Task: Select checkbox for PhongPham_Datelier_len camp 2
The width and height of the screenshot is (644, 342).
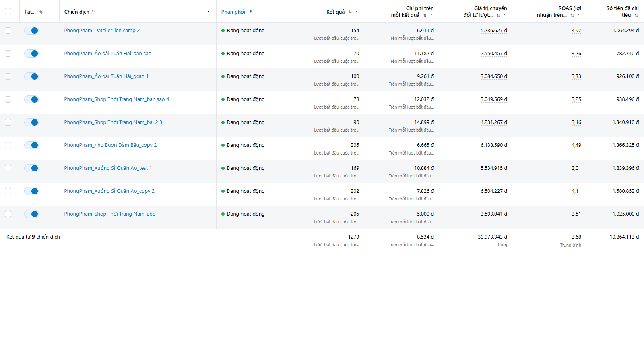Action: click(x=8, y=31)
